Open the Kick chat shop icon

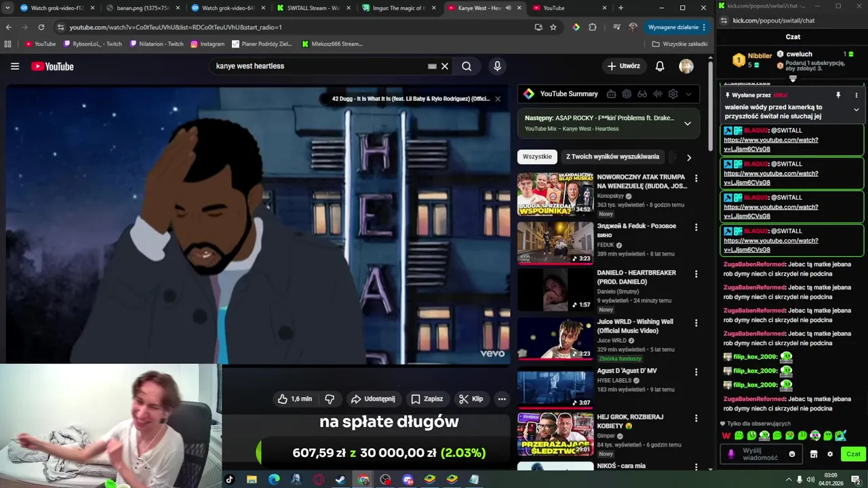[814, 454]
